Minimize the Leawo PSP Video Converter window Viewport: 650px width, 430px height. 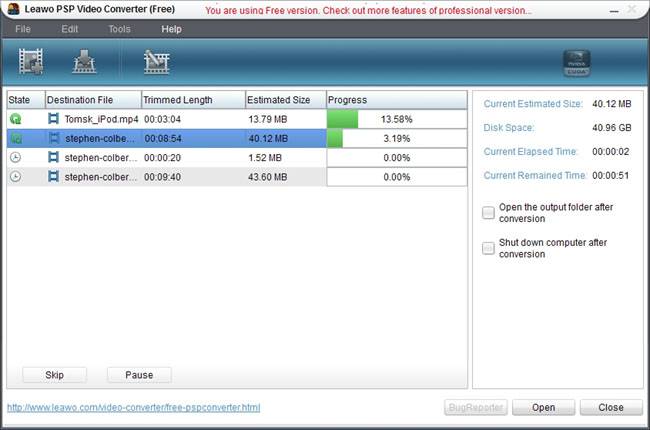tap(614, 11)
